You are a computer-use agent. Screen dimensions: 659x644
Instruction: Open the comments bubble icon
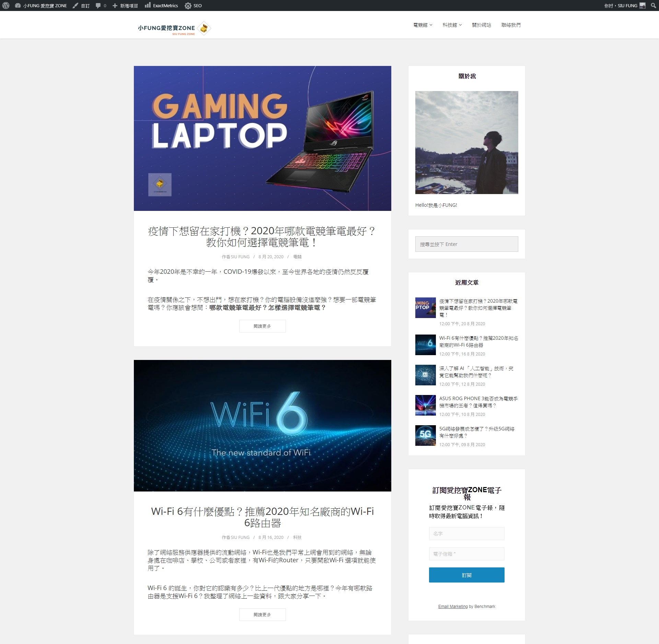(98, 5)
